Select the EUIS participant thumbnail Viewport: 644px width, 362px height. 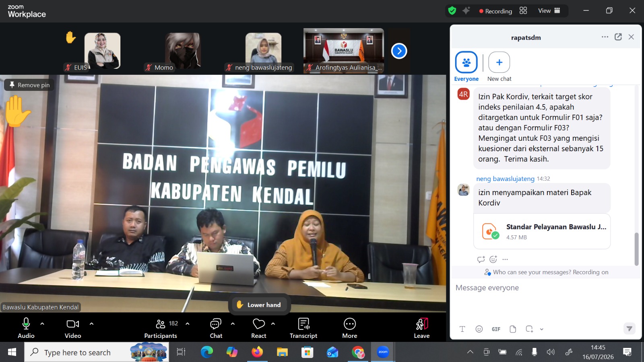click(102, 51)
